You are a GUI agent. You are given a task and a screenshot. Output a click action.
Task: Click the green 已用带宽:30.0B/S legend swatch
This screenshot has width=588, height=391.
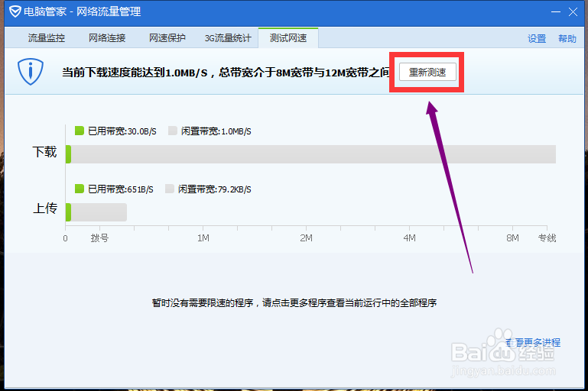point(79,131)
